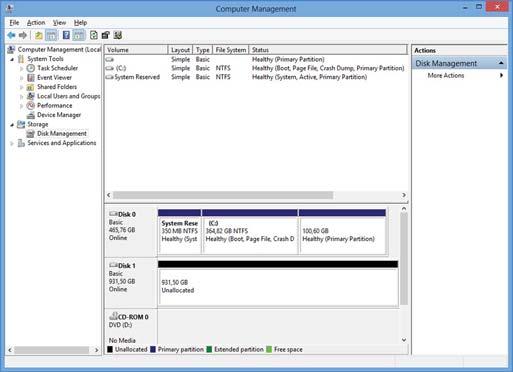The width and height of the screenshot is (513, 372).
Task: Select the 100,60 GB primary partition block
Action: (343, 231)
